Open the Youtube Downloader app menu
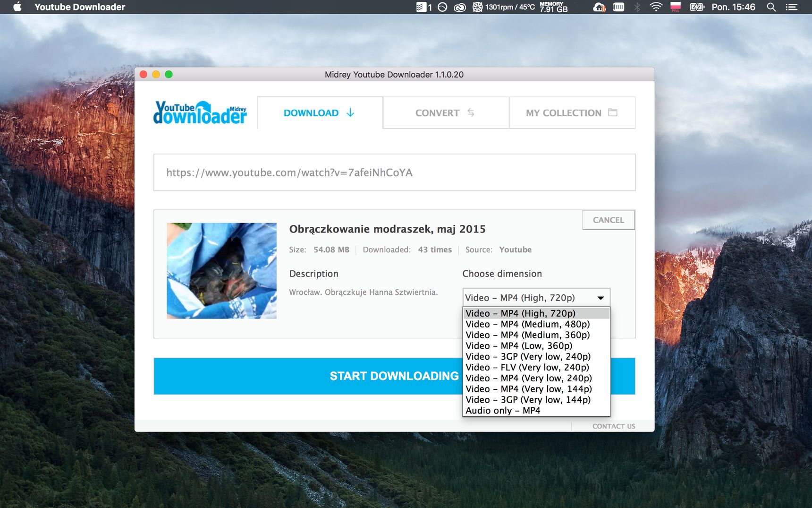This screenshot has height=508, width=812. click(80, 7)
